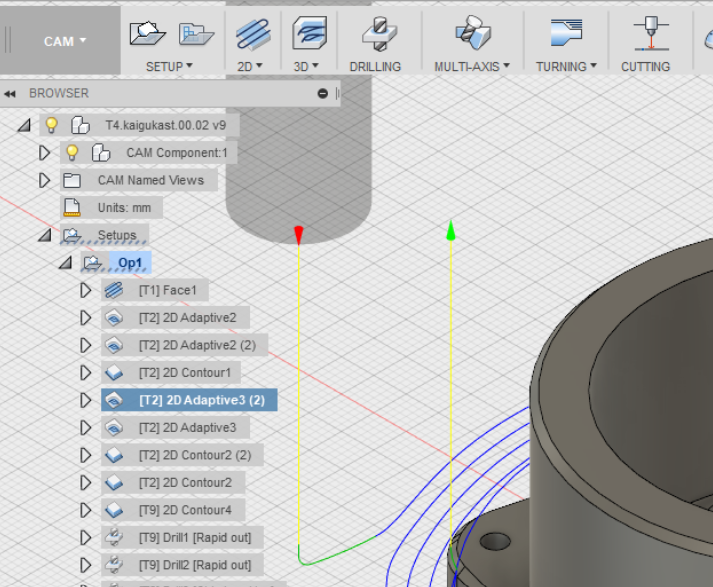Collapse the Browser panel with double arrows

[10, 94]
